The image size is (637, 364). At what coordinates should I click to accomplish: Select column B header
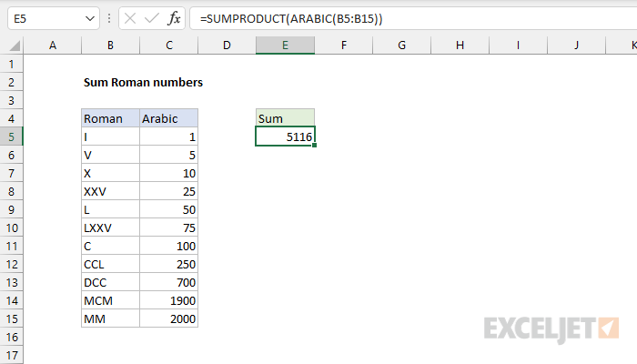[110, 45]
